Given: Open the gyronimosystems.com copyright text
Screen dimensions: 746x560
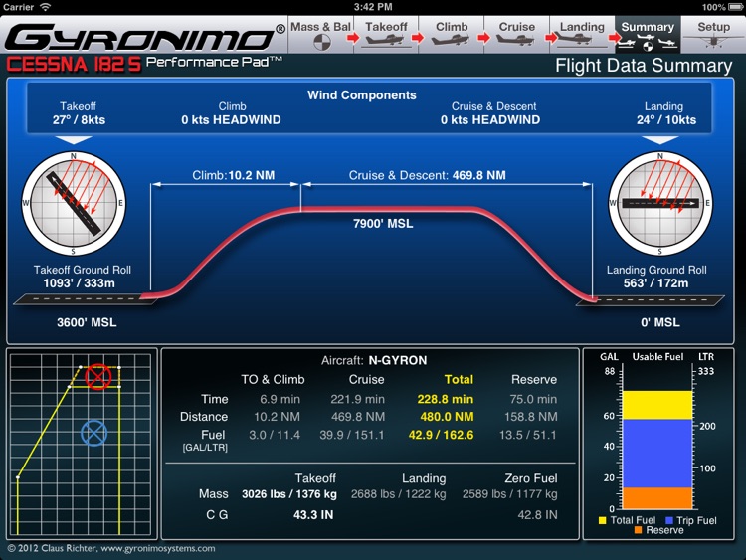Looking at the screenshot, I should (x=110, y=549).
